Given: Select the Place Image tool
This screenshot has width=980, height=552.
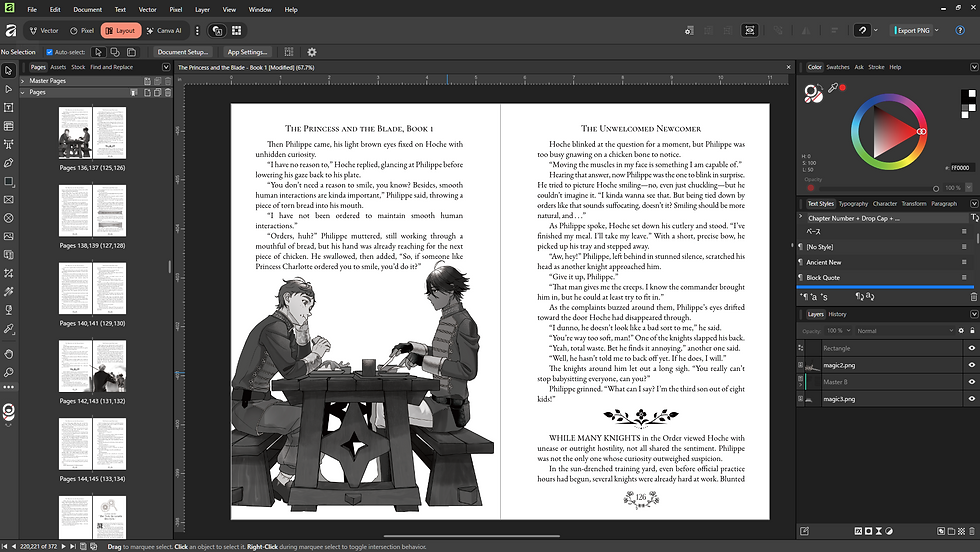Looking at the screenshot, I should pyautogui.click(x=8, y=236).
